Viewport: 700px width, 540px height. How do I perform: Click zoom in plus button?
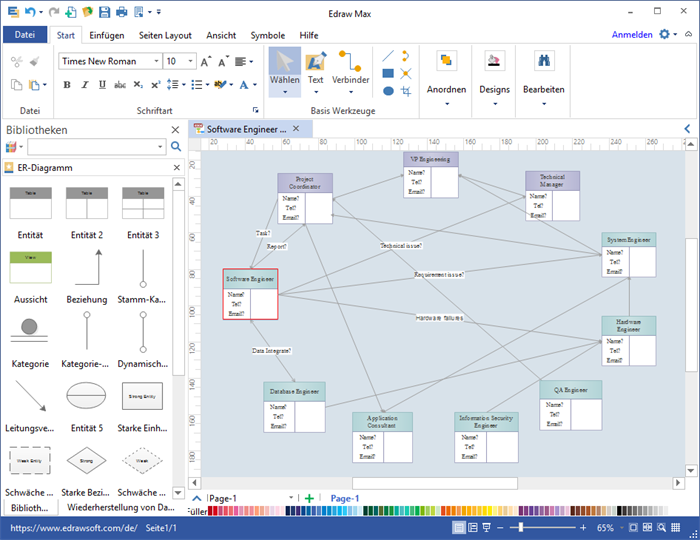tap(583, 528)
